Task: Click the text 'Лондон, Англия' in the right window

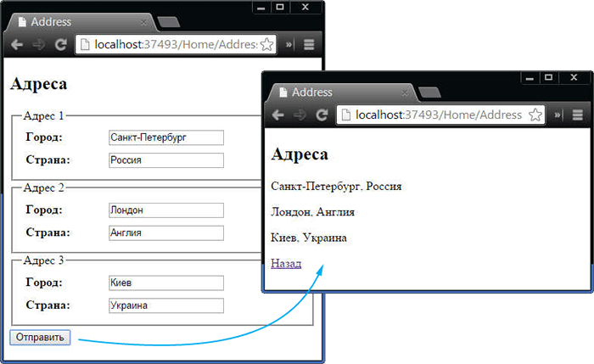Action: tap(312, 212)
